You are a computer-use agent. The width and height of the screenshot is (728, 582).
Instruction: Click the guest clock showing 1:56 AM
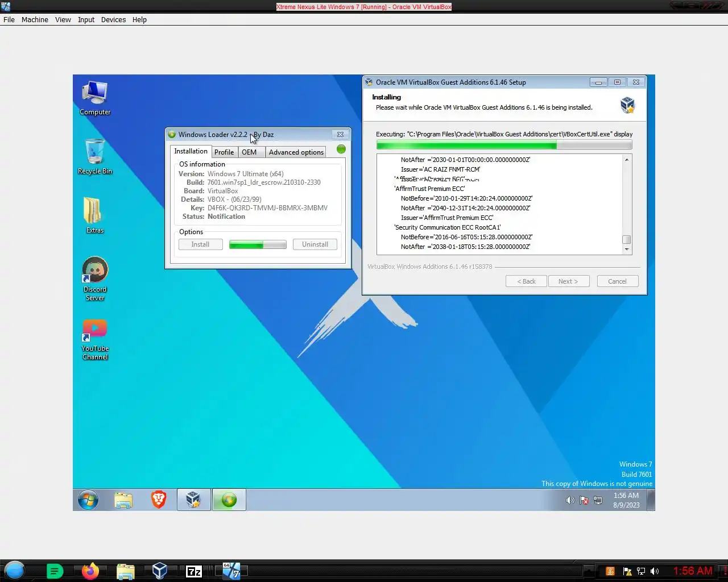tap(626, 496)
